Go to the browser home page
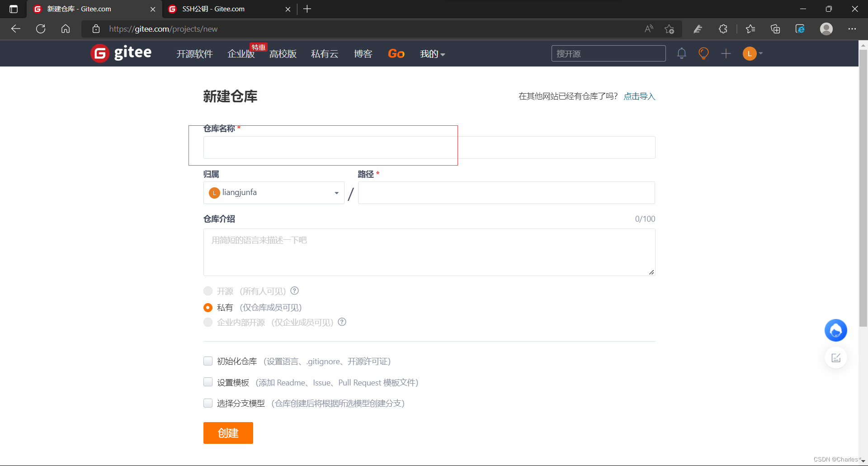The height and width of the screenshot is (466, 868). click(x=66, y=29)
